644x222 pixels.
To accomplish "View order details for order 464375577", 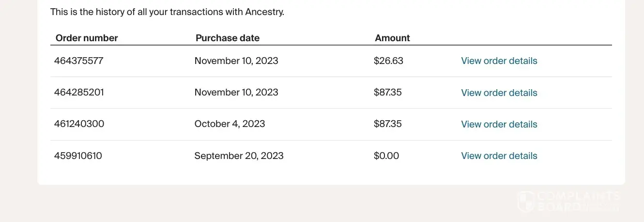I will [499, 61].
